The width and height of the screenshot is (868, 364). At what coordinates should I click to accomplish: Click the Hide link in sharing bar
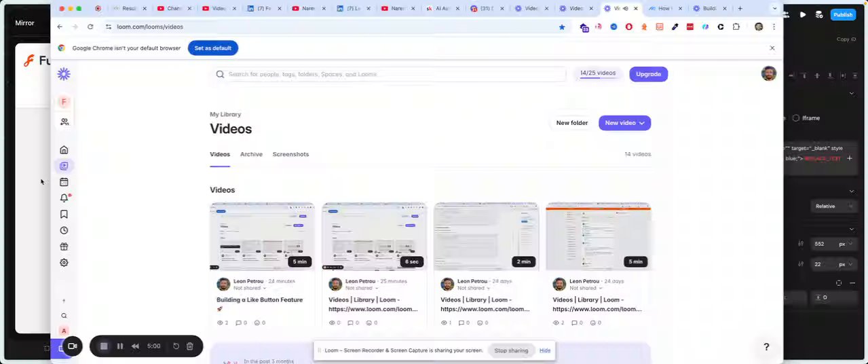click(545, 350)
